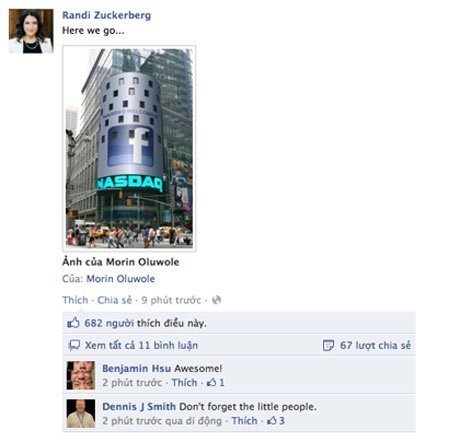The image size is (460, 442).
Task: Like Benjamin Hsu's comment with Thích
Action: (x=184, y=382)
